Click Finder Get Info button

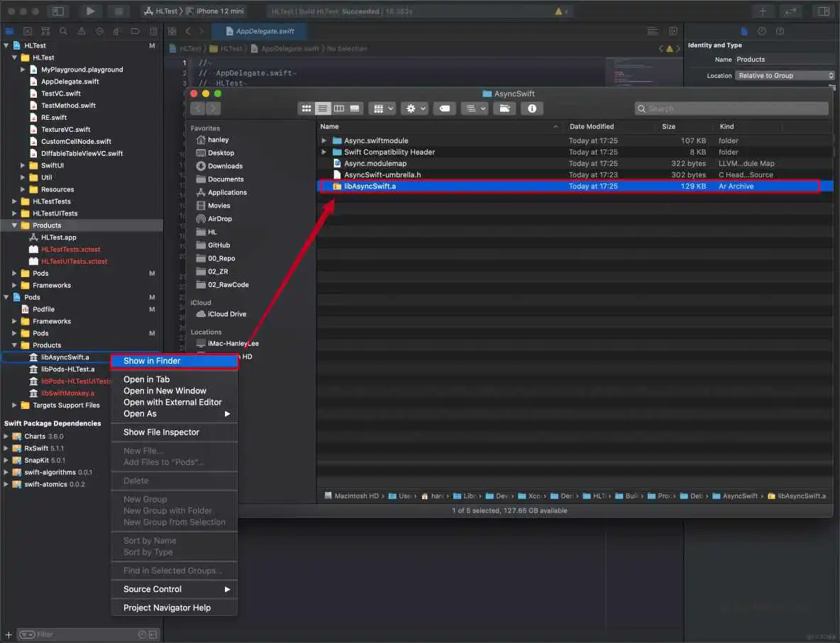[532, 108]
